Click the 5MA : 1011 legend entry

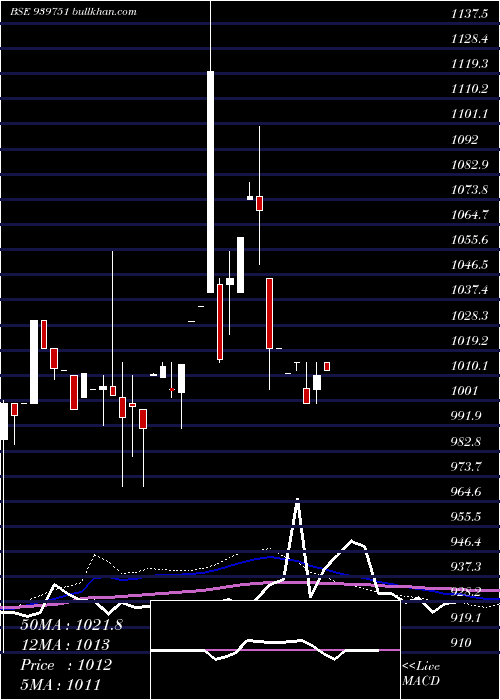[60, 684]
